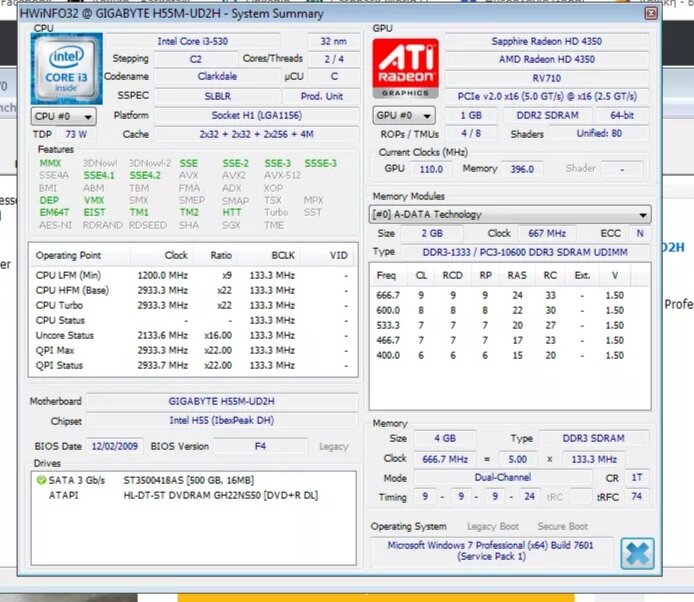
Task: Click the memory clock 666.7 MHz field
Action: point(445,459)
